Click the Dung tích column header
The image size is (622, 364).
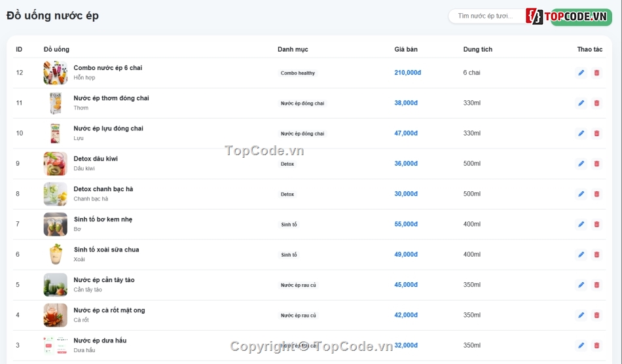(477, 49)
